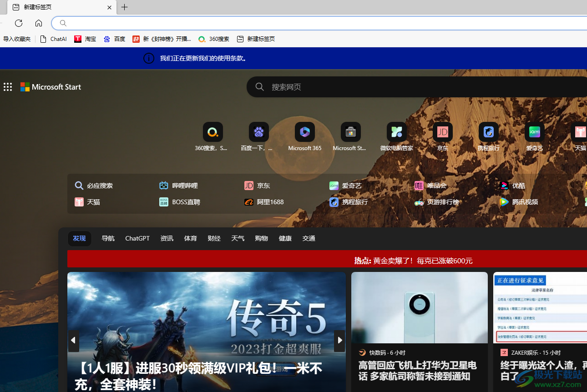Open the app launcher grid icon
The width and height of the screenshot is (587, 392).
tap(8, 87)
